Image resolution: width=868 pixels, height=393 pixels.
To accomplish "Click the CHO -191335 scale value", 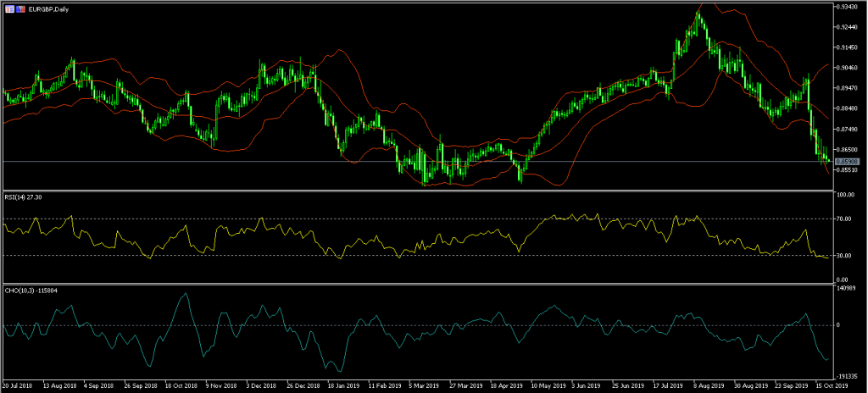I will [847, 375].
